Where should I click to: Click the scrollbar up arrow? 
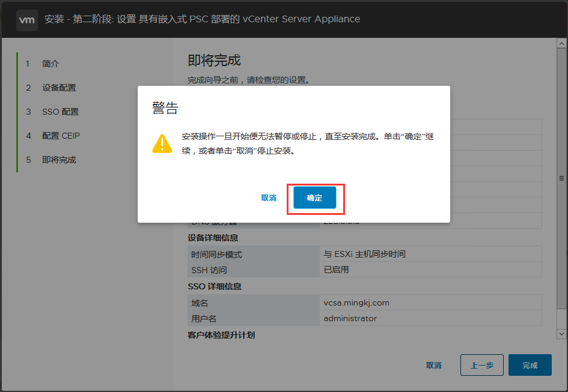click(561, 44)
